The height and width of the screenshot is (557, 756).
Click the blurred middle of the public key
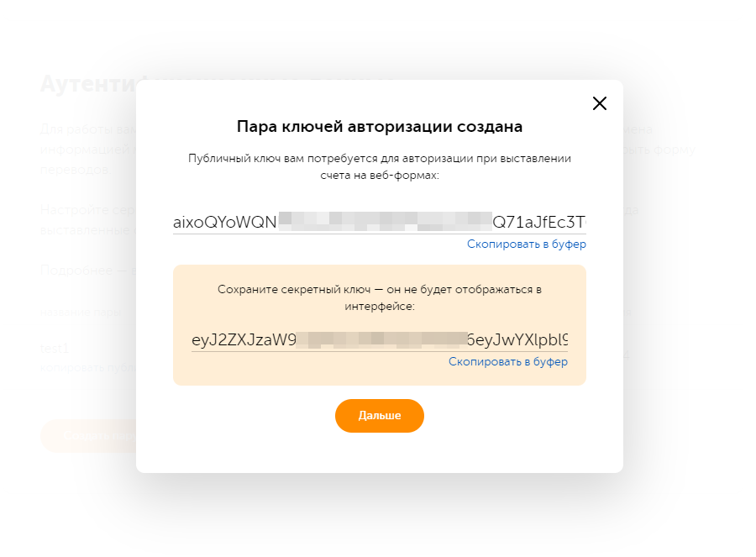pos(385,223)
